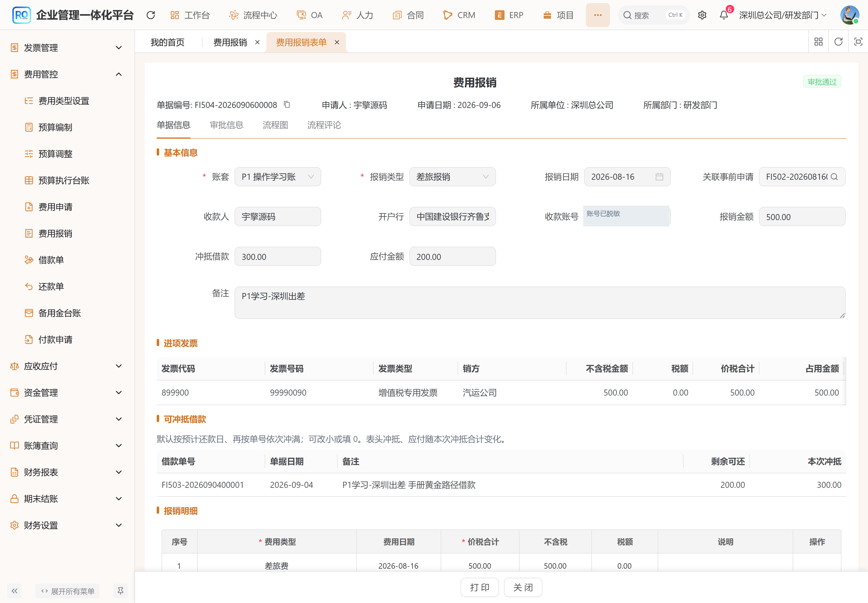Click the 关闭 button

coord(523,587)
